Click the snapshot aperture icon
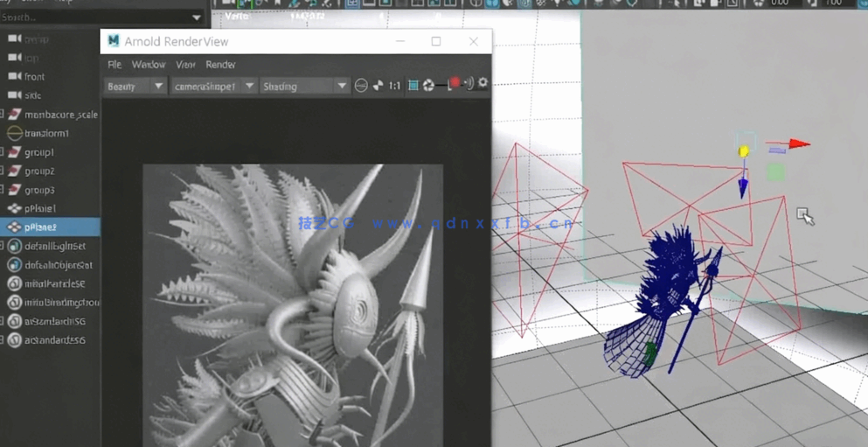This screenshot has height=447, width=868. tap(428, 86)
